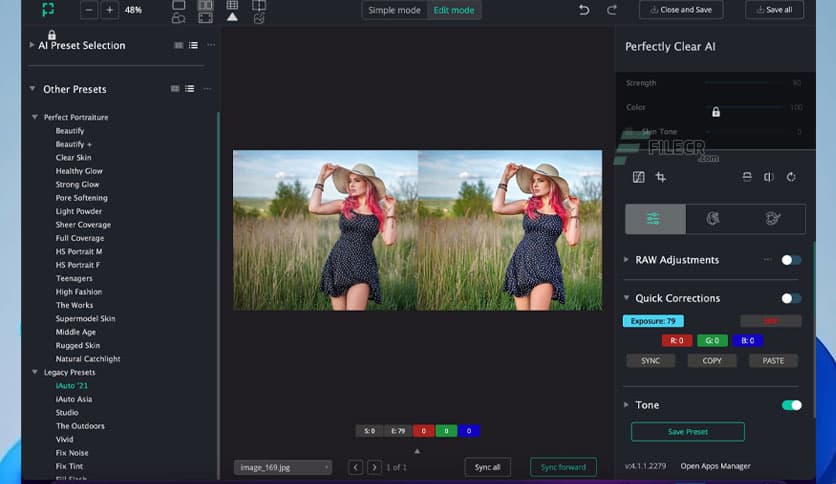836x484 pixels.
Task: Click the zoom out minus button
Action: click(x=89, y=10)
